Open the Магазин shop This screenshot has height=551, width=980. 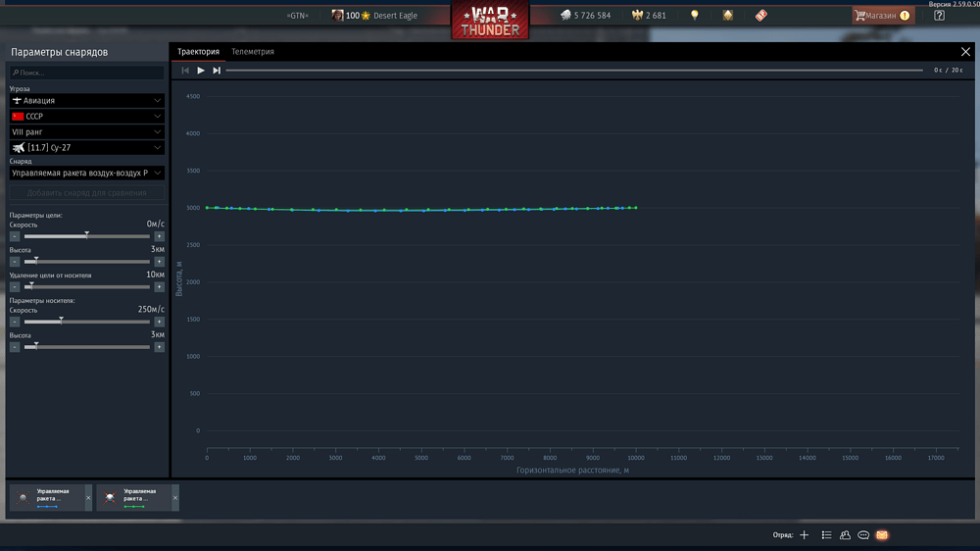tap(883, 15)
